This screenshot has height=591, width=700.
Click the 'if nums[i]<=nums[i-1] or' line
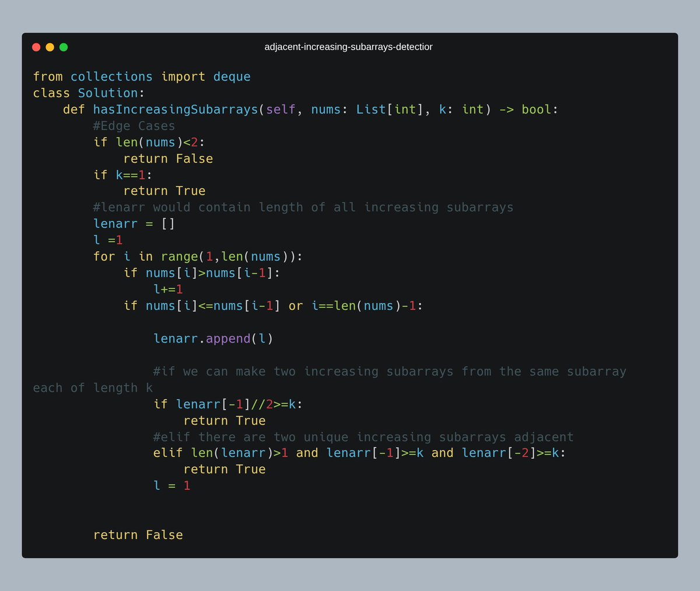(x=273, y=305)
